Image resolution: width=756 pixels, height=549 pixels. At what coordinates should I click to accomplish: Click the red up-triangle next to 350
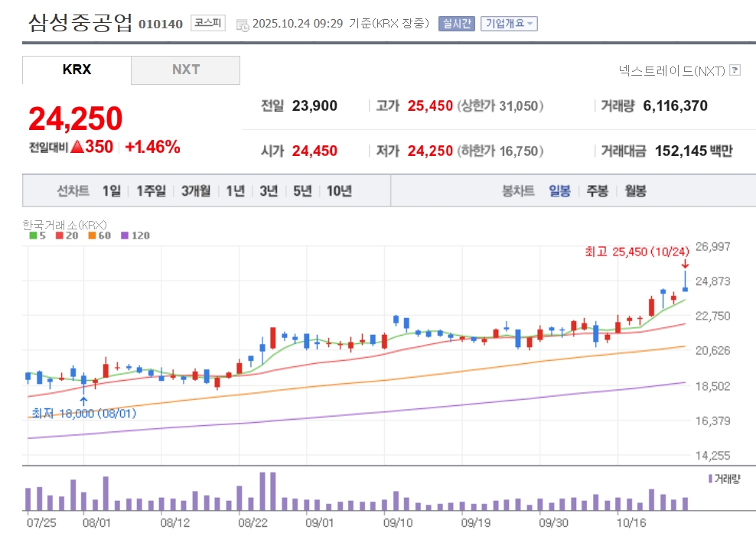click(x=77, y=148)
